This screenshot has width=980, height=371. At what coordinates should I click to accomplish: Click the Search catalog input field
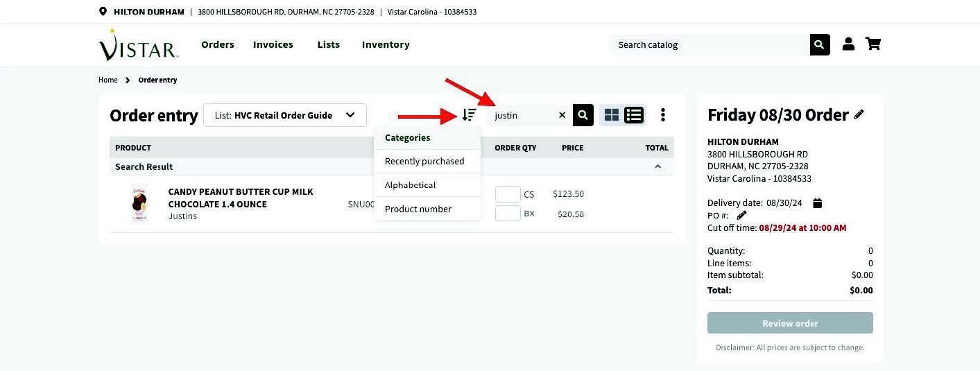[x=710, y=44]
